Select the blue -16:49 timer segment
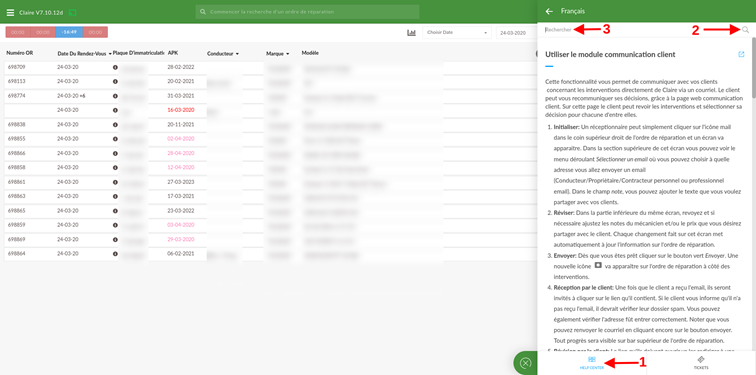The height and width of the screenshot is (375, 756). click(69, 32)
